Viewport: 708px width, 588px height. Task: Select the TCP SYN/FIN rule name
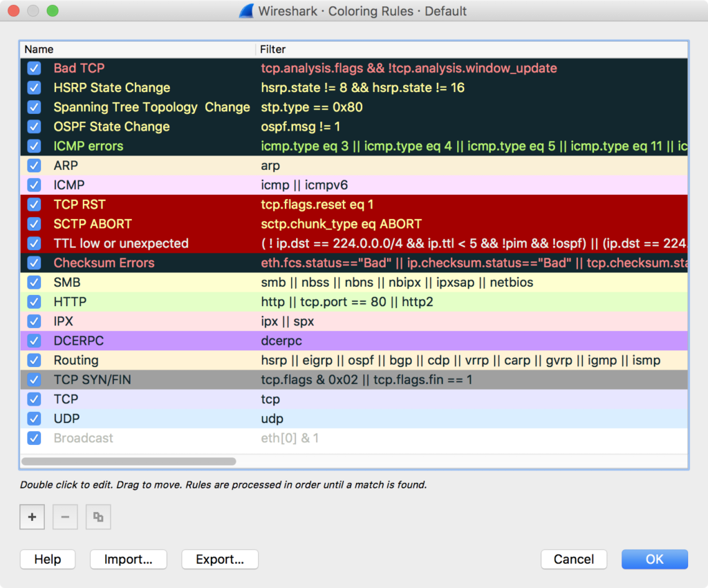point(92,379)
